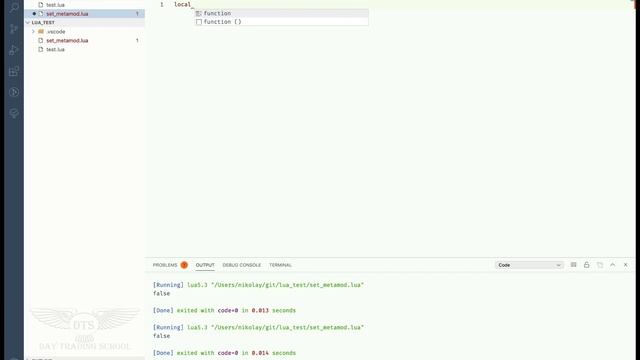The width and height of the screenshot is (640, 360).
Task: Click 'exited with code=0 in 0.013 seconds'
Action: coord(236,310)
